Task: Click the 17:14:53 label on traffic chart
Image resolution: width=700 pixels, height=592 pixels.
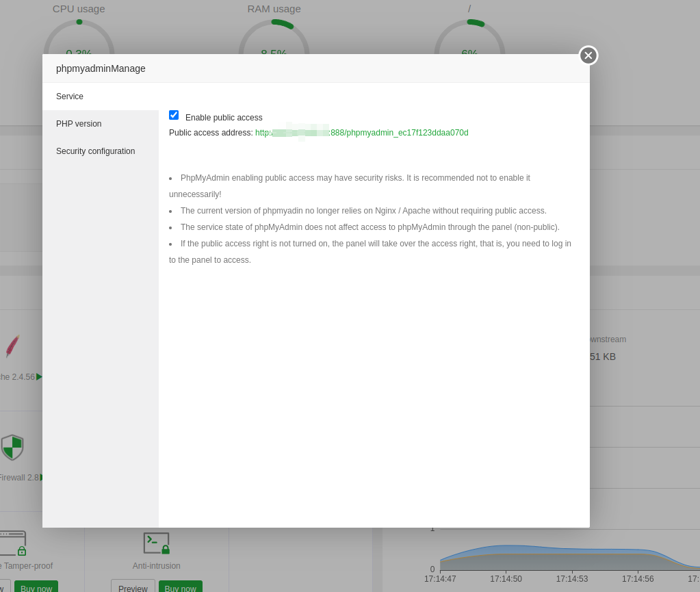Action: tap(572, 578)
